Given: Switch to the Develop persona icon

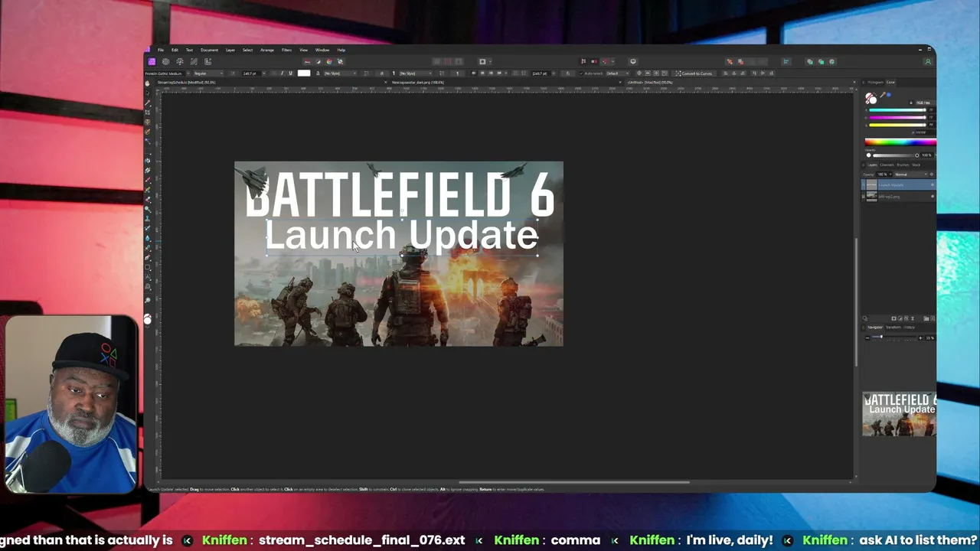Looking at the screenshot, I should pos(180,61).
